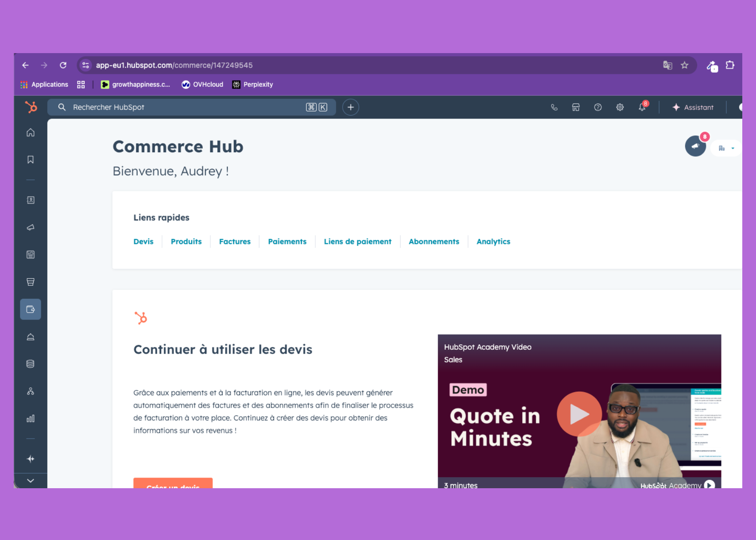This screenshot has width=756, height=540.
Task: Open the Reporting bar chart sidebar icon
Action: 31,419
